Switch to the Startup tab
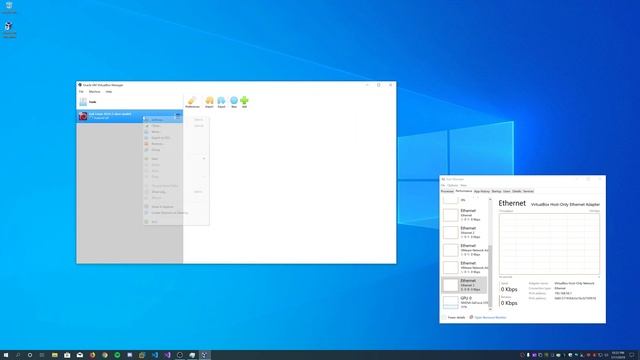 [496, 191]
